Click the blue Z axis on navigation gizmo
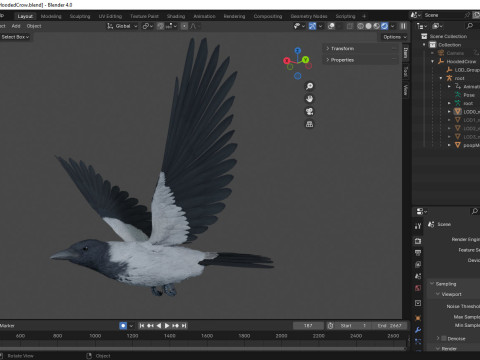Image resolution: width=480 pixels, height=360 pixels. (298, 50)
